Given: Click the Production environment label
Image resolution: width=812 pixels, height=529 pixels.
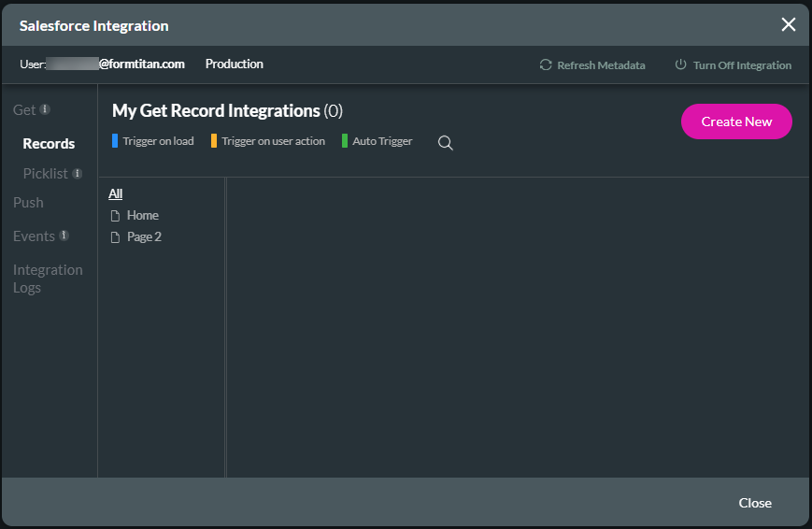Looking at the screenshot, I should click(x=235, y=64).
